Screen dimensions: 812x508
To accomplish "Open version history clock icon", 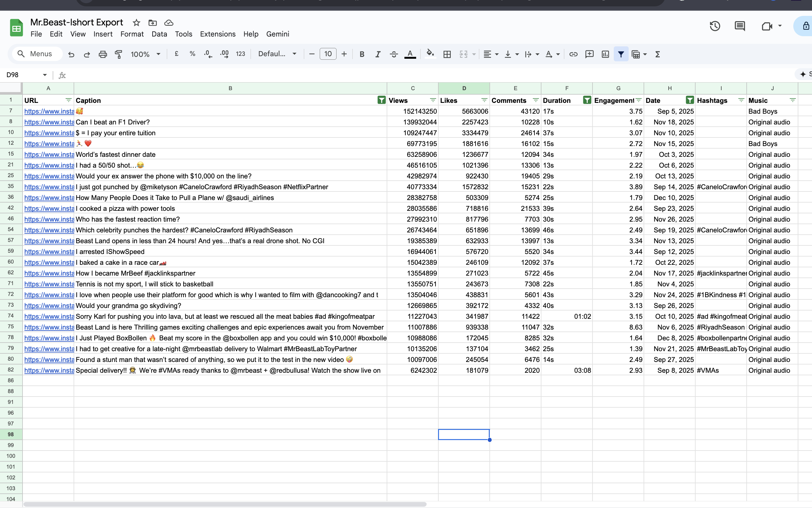I will 715,26.
